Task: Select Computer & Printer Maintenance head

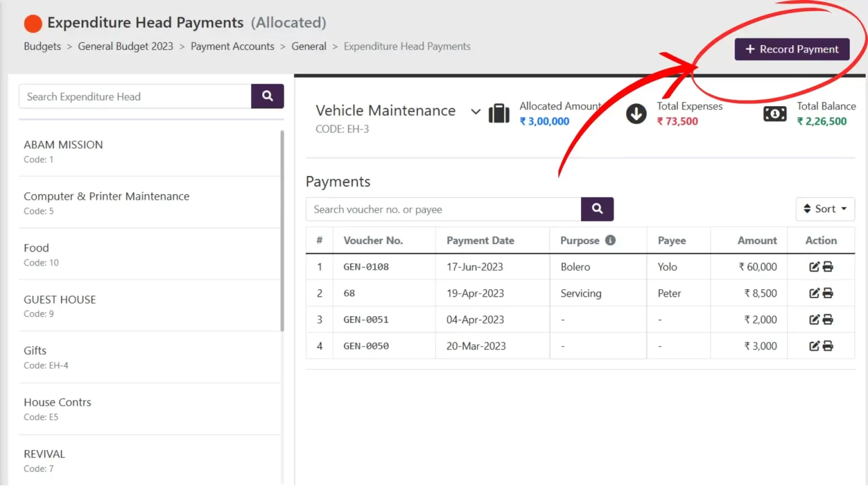Action: pyautogui.click(x=150, y=203)
